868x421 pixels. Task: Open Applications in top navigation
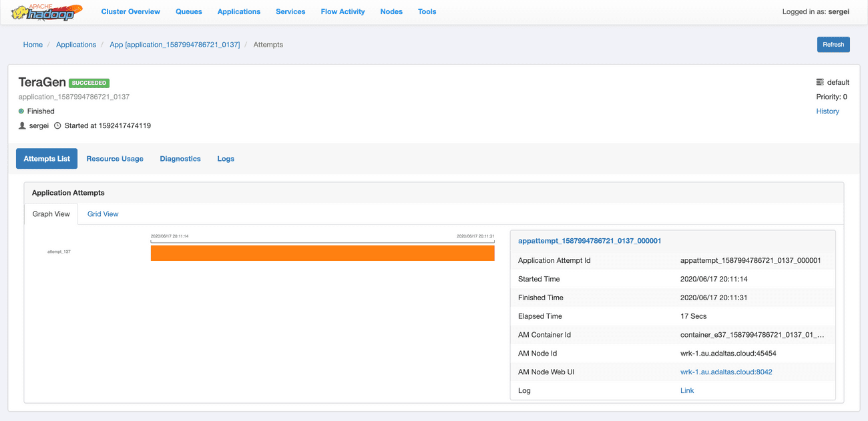click(238, 12)
